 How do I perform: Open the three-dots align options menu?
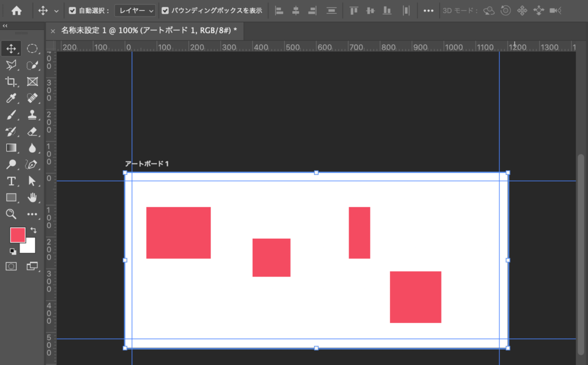tap(428, 10)
